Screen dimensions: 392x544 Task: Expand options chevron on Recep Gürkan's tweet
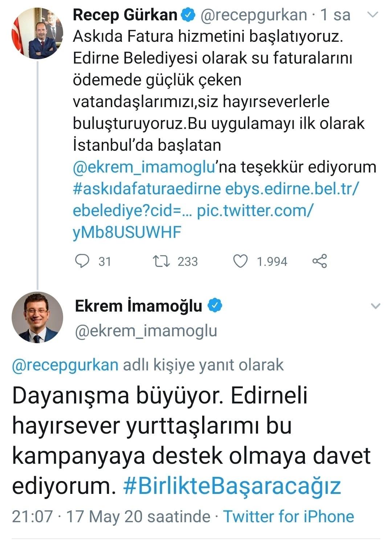click(x=373, y=15)
